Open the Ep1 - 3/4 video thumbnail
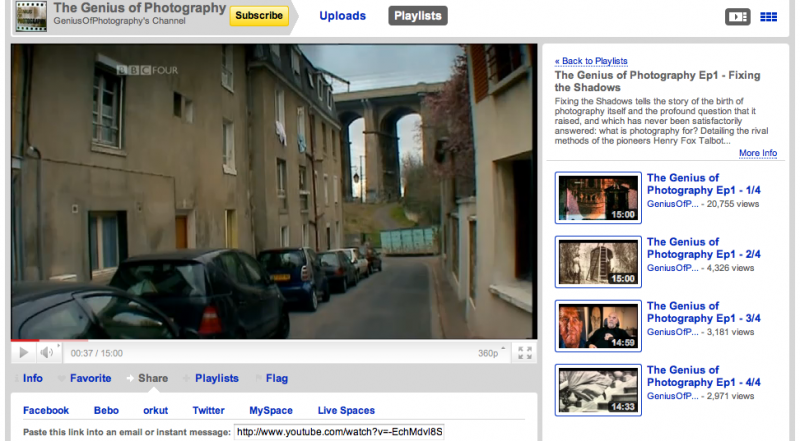This screenshot has width=800, height=441. coord(598,326)
